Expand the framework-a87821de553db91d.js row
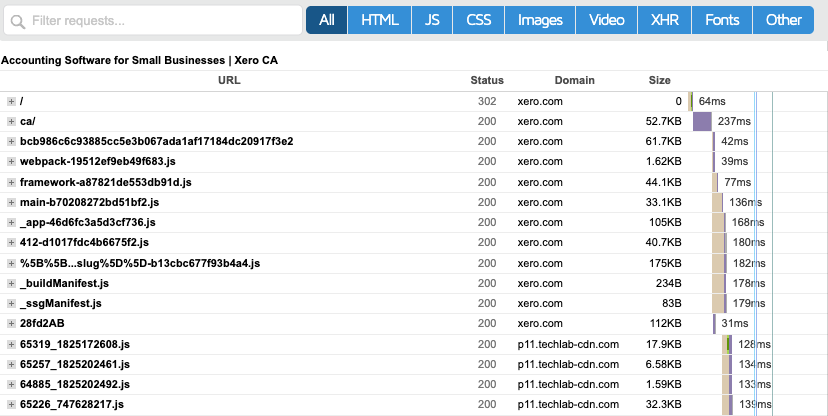The height and width of the screenshot is (416, 828). click(x=11, y=182)
